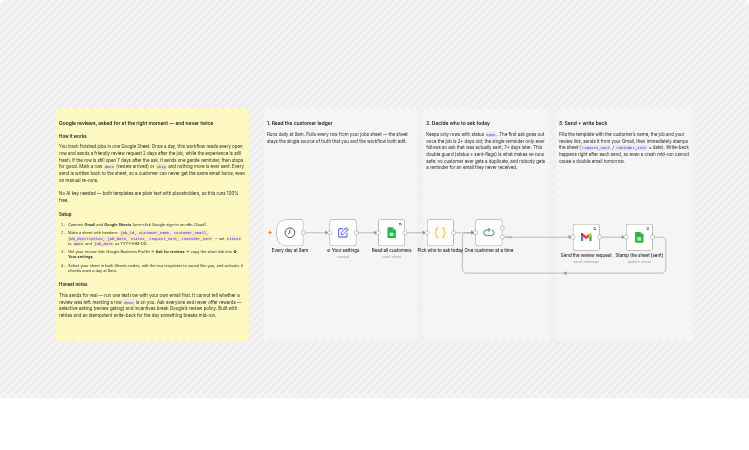Click the 'done' code chip in Honest notes paragraph
749x450 pixels.
[x=128, y=303]
